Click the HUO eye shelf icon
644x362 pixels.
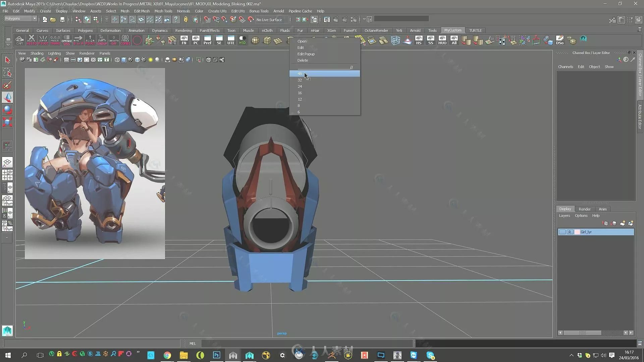(442, 40)
